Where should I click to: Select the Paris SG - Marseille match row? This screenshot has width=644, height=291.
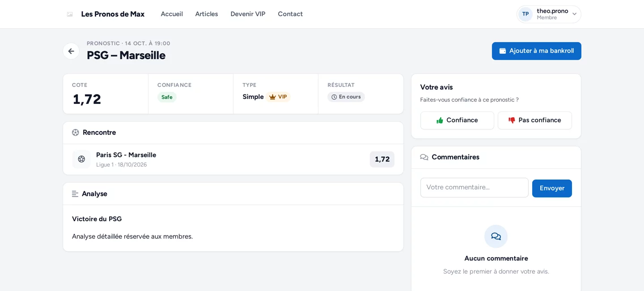coord(233,159)
